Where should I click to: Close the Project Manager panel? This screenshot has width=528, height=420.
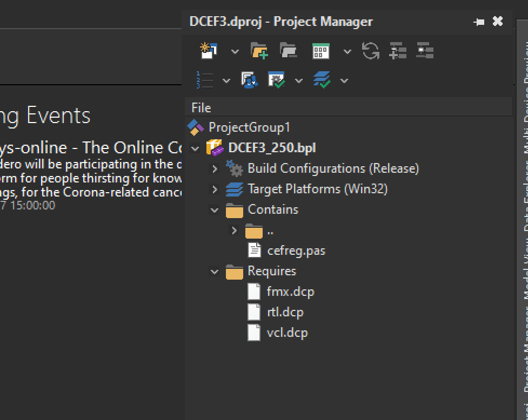(498, 21)
